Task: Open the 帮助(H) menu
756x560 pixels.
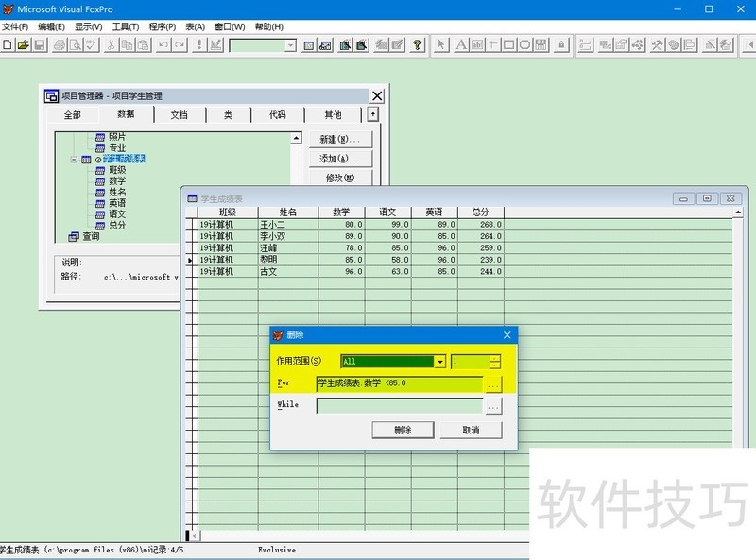Action: [268, 26]
